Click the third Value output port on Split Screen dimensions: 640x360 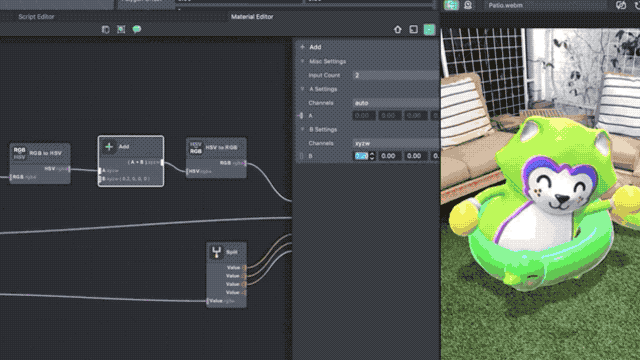coord(244,284)
